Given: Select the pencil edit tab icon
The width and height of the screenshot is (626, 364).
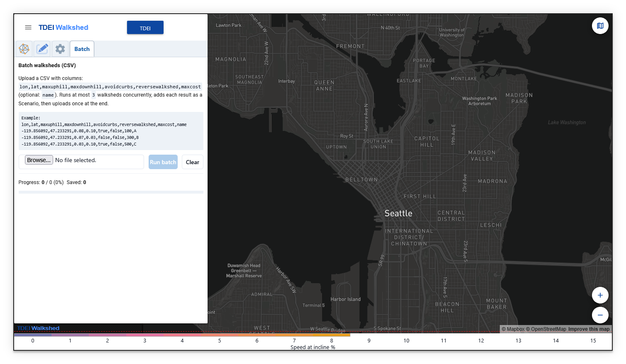Looking at the screenshot, I should (42, 49).
